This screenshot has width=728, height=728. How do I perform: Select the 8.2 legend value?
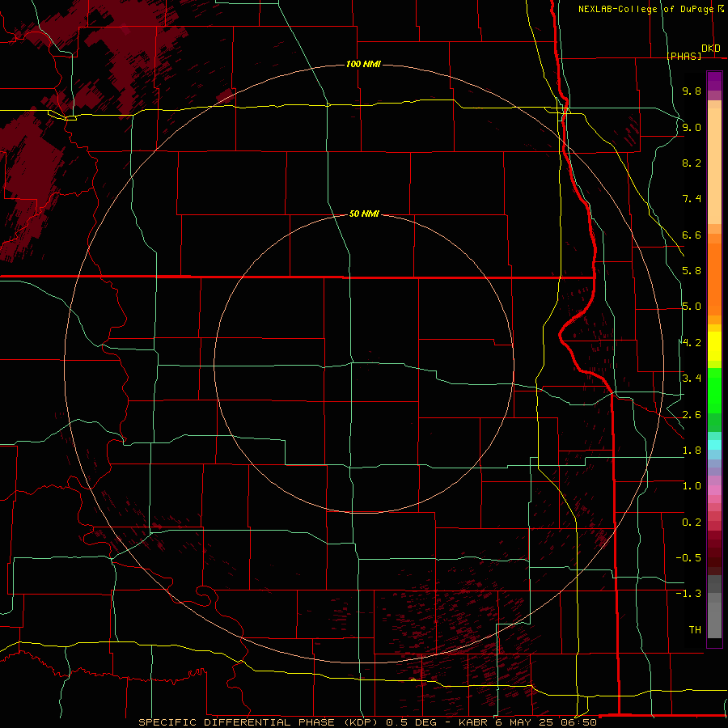point(692,163)
